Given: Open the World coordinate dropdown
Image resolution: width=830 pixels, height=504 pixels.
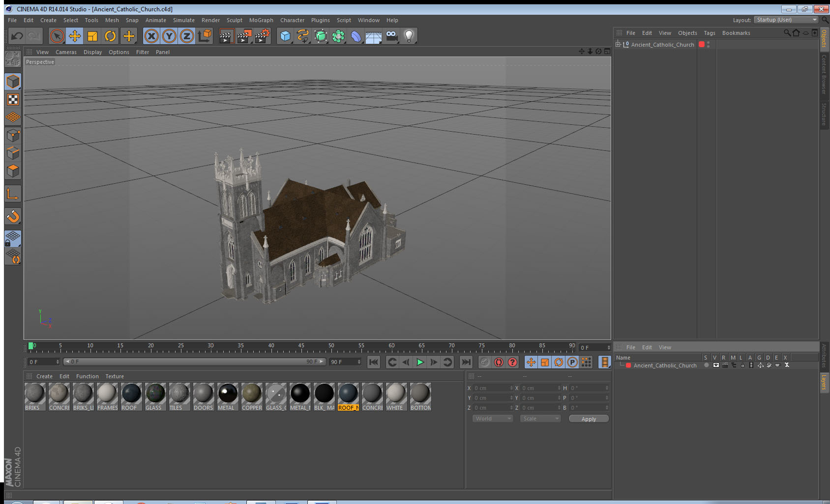Looking at the screenshot, I should click(493, 419).
